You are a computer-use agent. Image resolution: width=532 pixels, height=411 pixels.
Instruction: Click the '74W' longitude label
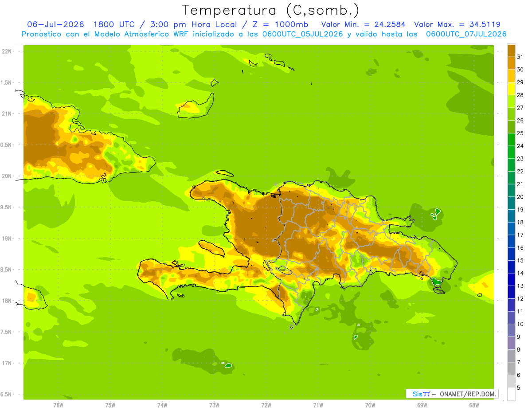pyautogui.click(x=162, y=405)
